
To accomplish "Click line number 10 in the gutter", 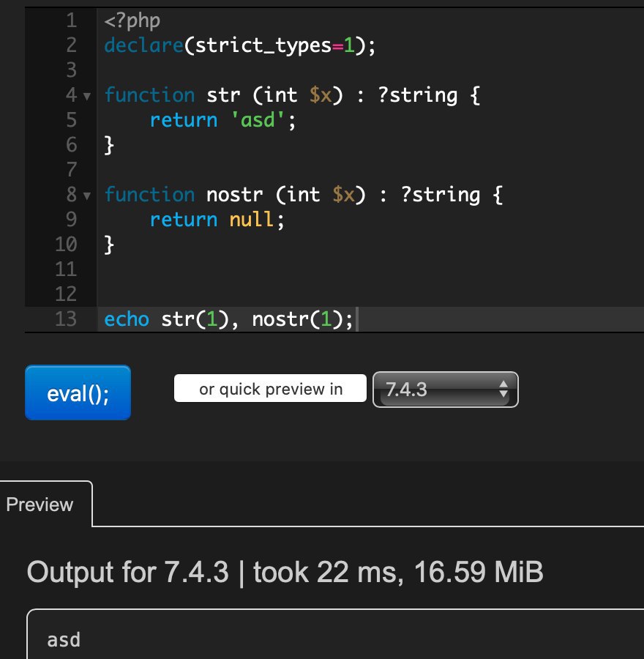I will click(x=66, y=244).
